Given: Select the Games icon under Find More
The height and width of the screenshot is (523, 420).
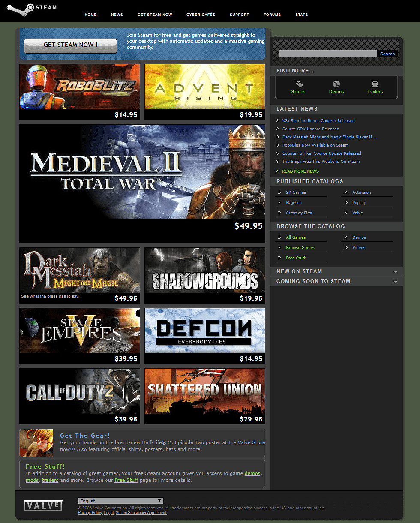Looking at the screenshot, I should 297,87.
